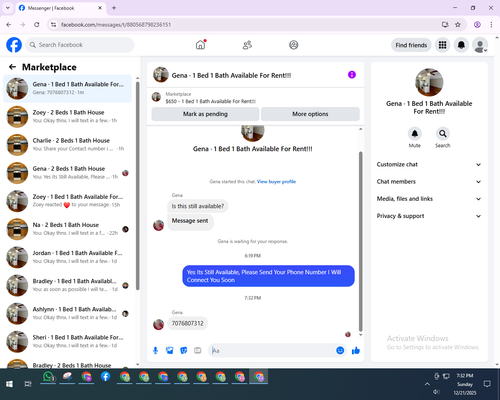Mute this chat with bell icon
Viewport: 500px width, 400px height.
pos(415,134)
